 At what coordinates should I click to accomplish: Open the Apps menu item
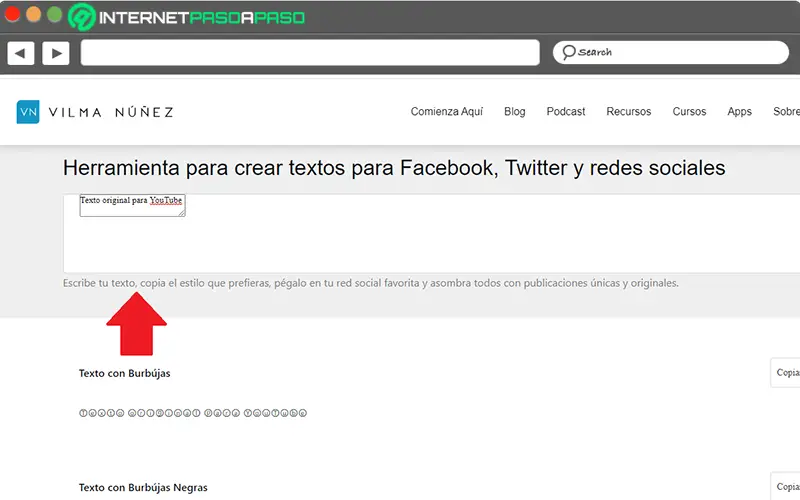point(739,112)
